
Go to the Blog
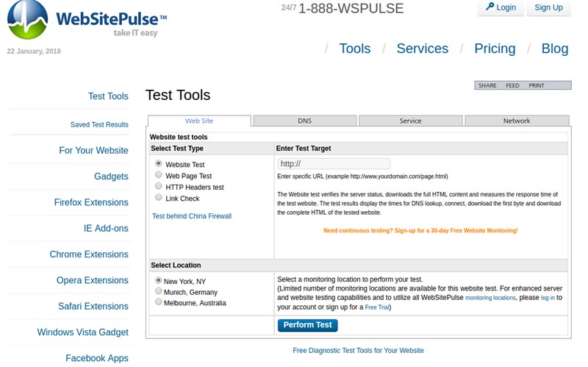555,49
